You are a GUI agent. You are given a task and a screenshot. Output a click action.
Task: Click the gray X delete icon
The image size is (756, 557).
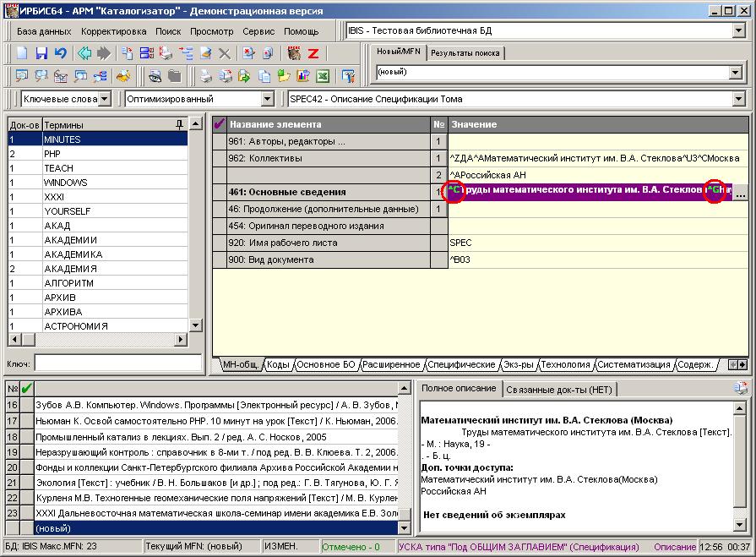tap(225, 53)
